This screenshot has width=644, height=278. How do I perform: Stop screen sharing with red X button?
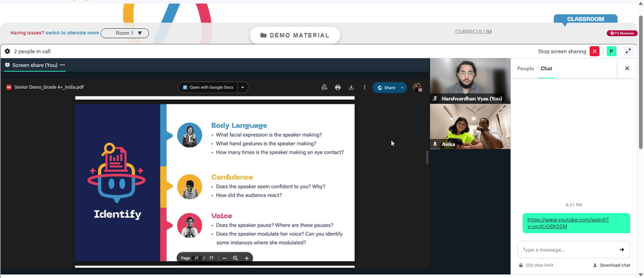[x=594, y=51]
